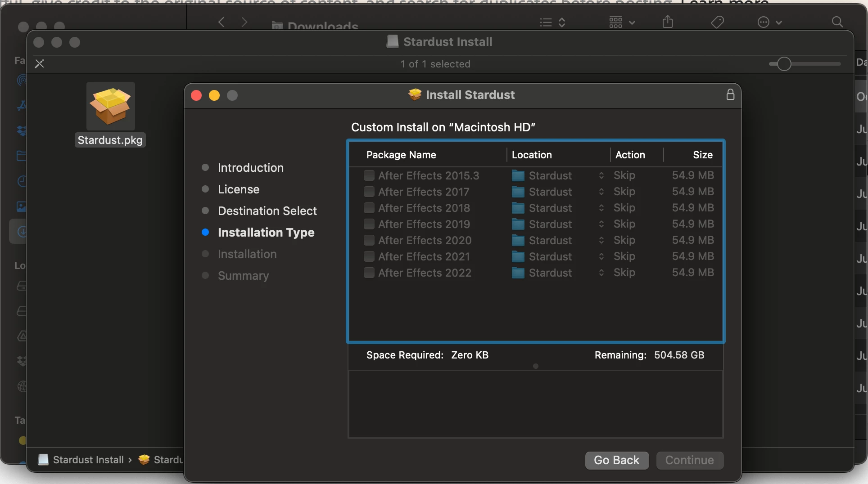Open location dropdown for After Effects 2017
The image size is (868, 484).
point(601,192)
